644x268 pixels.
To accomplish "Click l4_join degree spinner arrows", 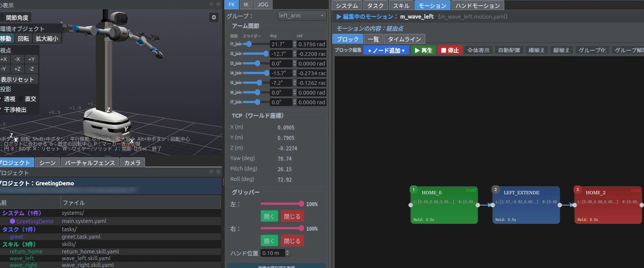I will (x=294, y=73).
